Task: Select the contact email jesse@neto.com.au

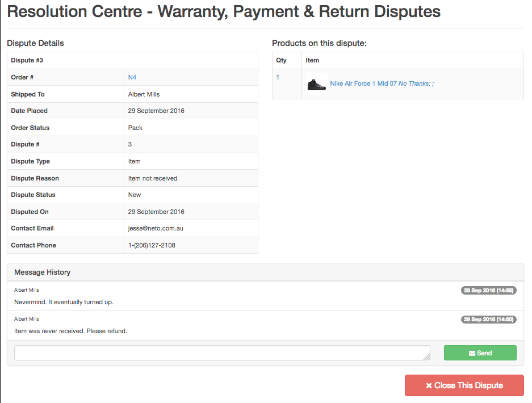Action: (x=156, y=228)
